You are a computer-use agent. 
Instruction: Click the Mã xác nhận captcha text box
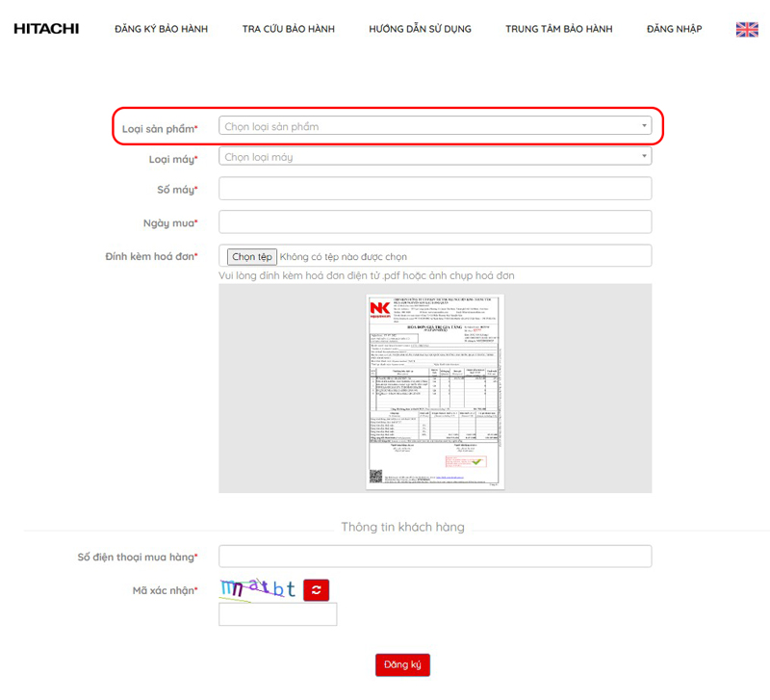tap(277, 614)
